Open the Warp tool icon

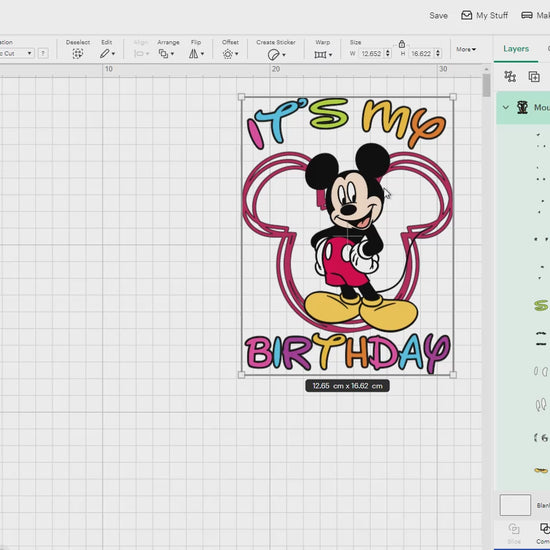(320, 55)
